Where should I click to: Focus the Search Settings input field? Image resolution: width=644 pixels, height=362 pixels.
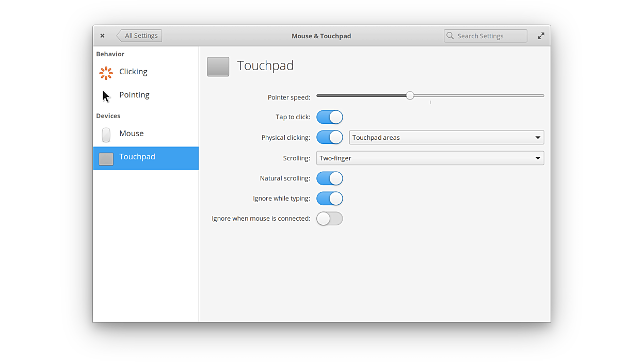tap(489, 36)
